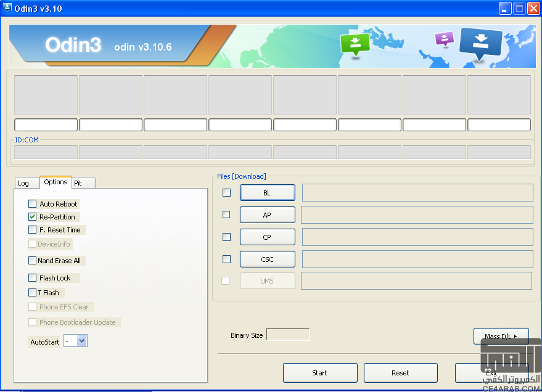Tick the checkbox beside CSC
The width and height of the screenshot is (542, 392).
226,259
